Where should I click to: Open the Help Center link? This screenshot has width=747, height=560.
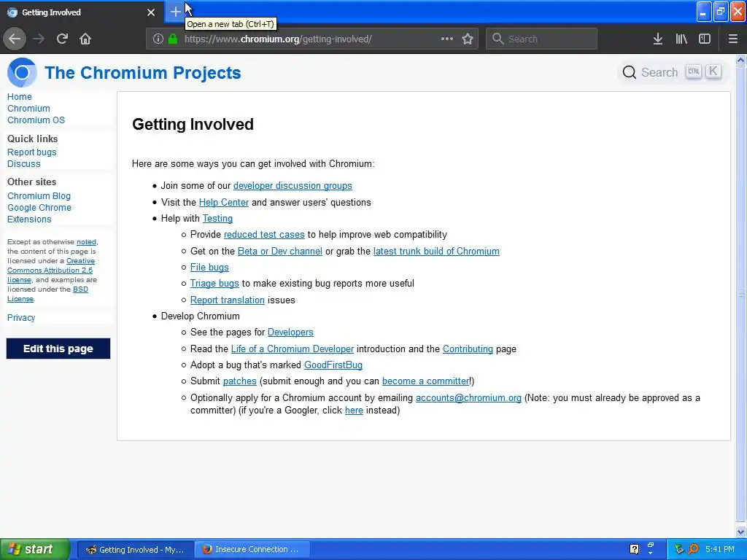[x=223, y=203]
